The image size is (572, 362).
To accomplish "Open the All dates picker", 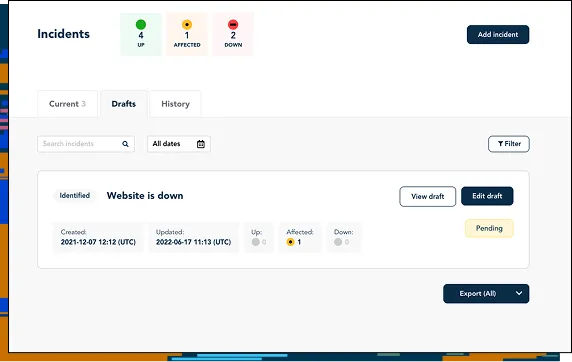I will coord(179,144).
